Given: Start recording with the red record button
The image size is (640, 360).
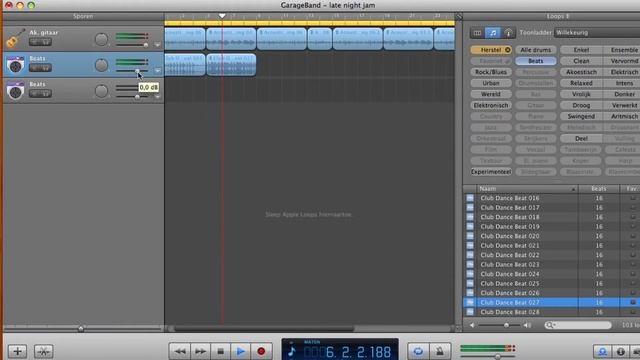Looking at the screenshot, I should [x=261, y=351].
